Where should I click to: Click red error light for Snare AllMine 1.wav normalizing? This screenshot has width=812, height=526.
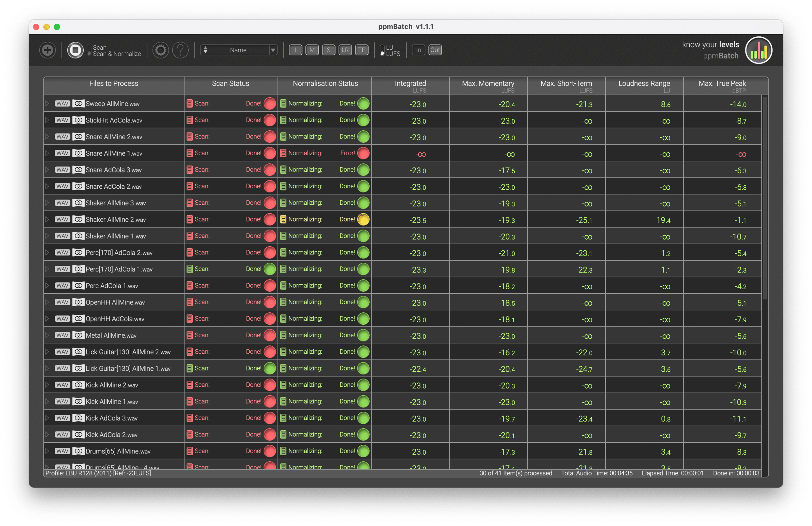click(x=363, y=153)
